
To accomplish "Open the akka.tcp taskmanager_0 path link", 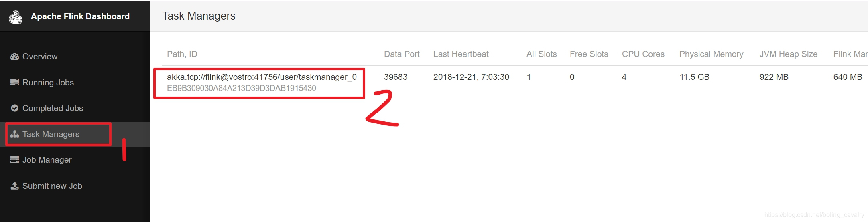I will [262, 77].
